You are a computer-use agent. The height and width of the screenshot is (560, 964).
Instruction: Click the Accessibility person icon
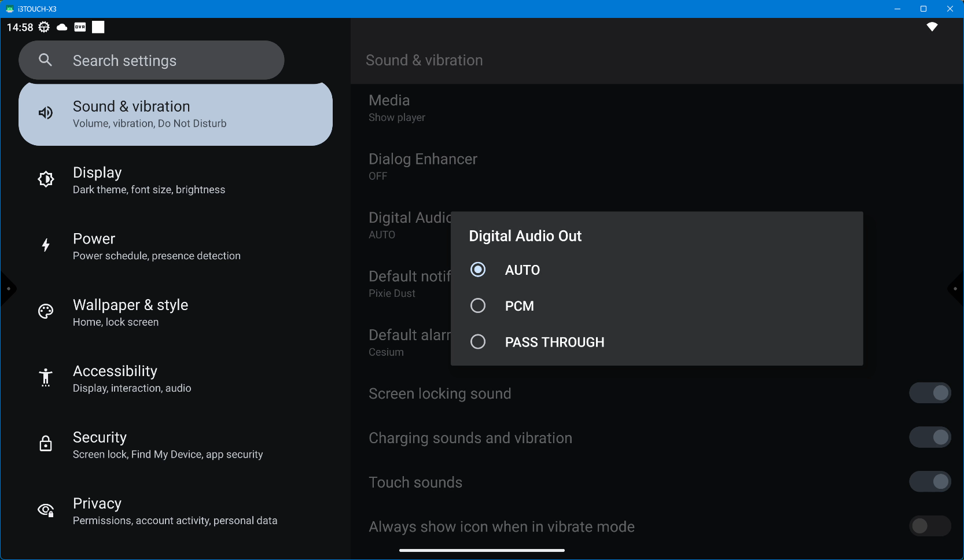(x=46, y=378)
